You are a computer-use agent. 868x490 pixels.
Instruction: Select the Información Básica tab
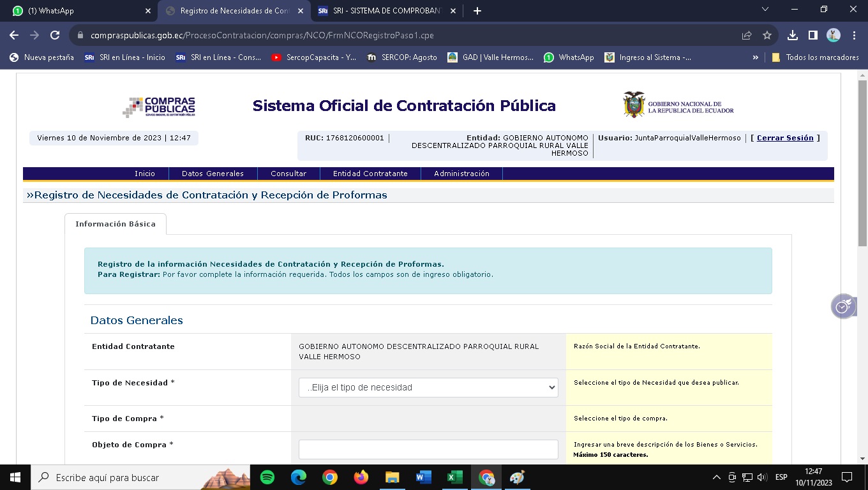116,224
